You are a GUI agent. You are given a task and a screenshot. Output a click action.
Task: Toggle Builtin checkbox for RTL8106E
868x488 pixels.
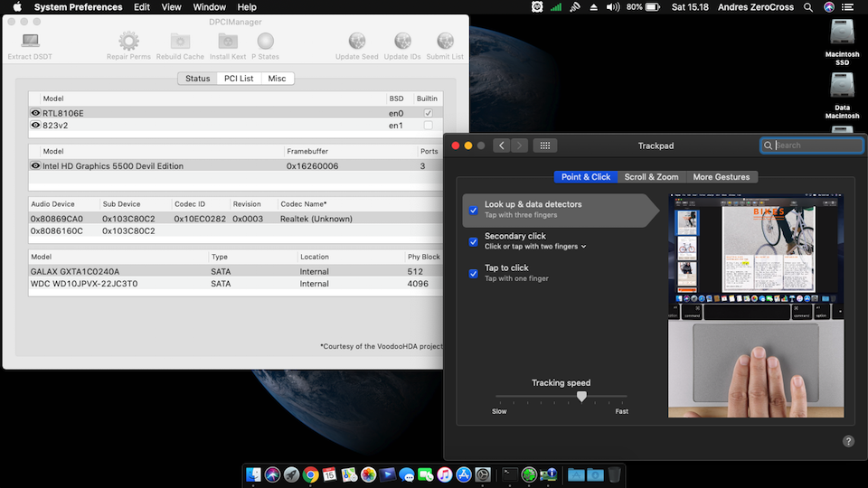428,113
